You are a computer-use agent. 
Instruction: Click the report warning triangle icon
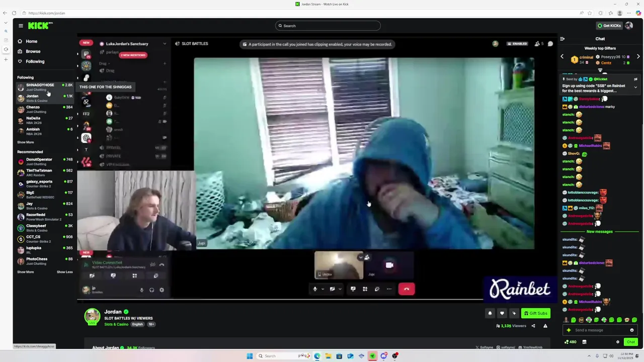point(545,326)
